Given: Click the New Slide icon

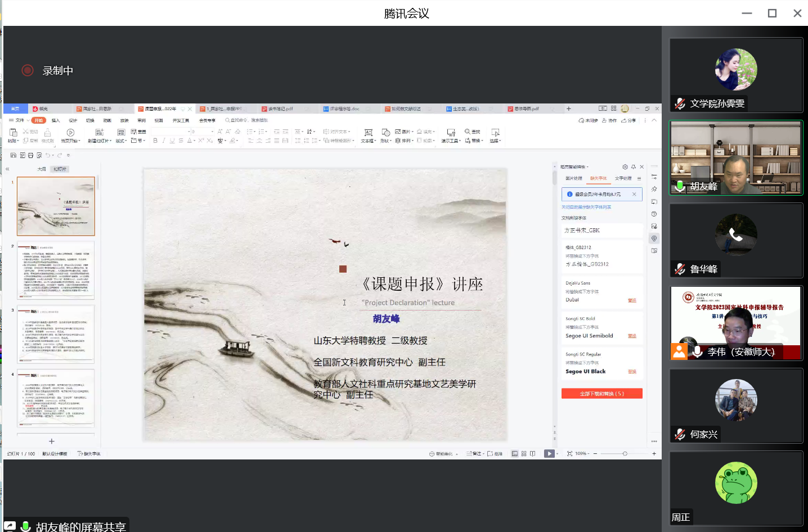Looking at the screenshot, I should tap(99, 133).
